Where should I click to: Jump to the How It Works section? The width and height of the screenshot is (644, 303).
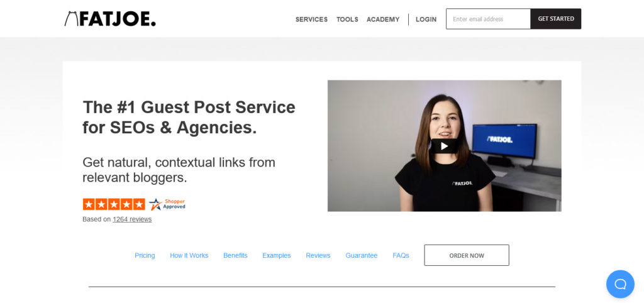189,255
